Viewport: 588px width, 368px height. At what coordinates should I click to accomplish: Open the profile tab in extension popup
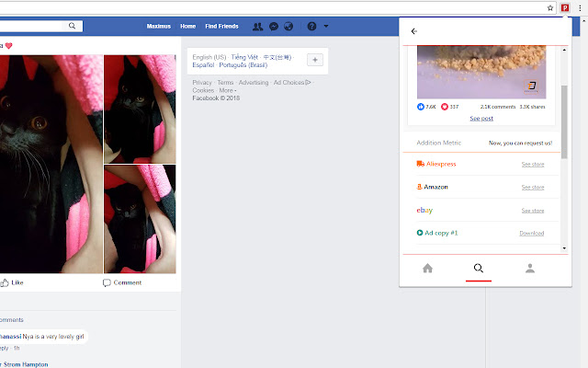(x=530, y=268)
